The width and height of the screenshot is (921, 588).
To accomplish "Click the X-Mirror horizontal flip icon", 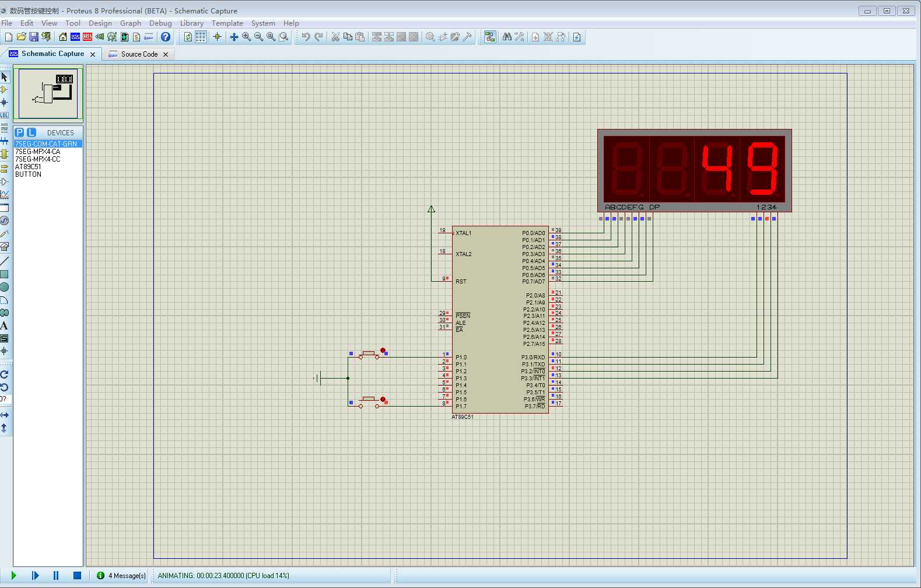I will pos(5,415).
